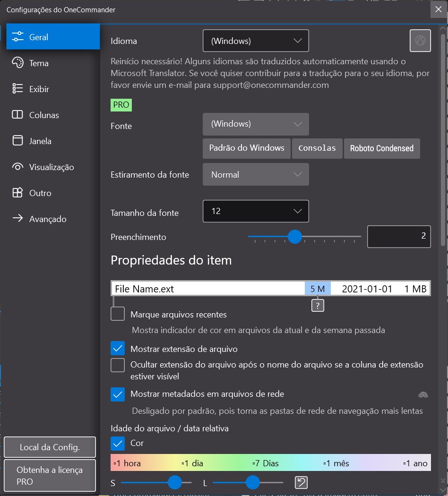This screenshot has height=496, width=448.
Task: Open the Tamanho da fonte dropdown
Action: tap(256, 211)
